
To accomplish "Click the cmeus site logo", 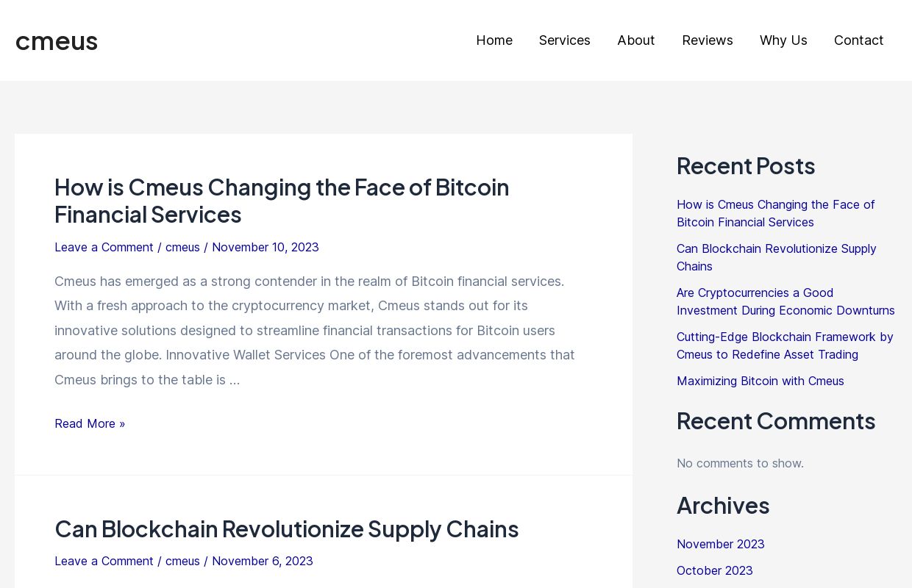I will (57, 42).
